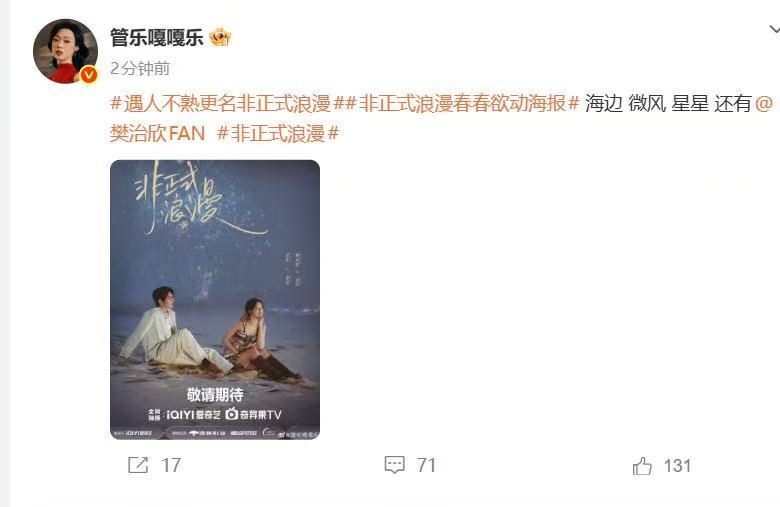Click the like count 131
780x507 pixels.
678,466
